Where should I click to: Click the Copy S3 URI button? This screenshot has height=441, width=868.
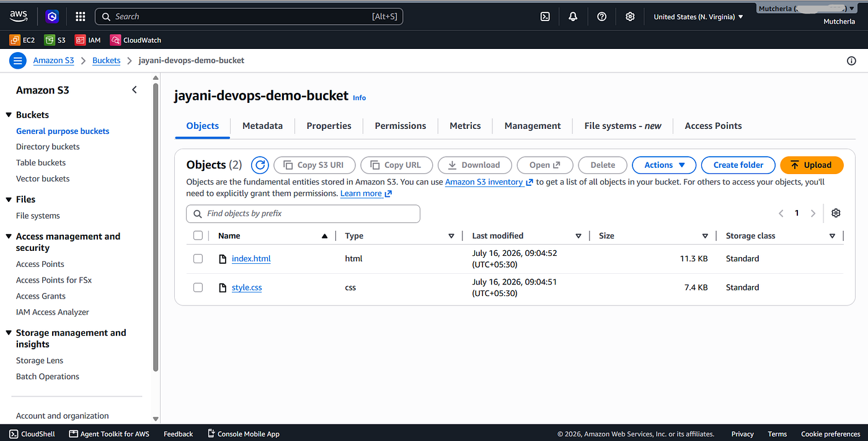coord(314,165)
